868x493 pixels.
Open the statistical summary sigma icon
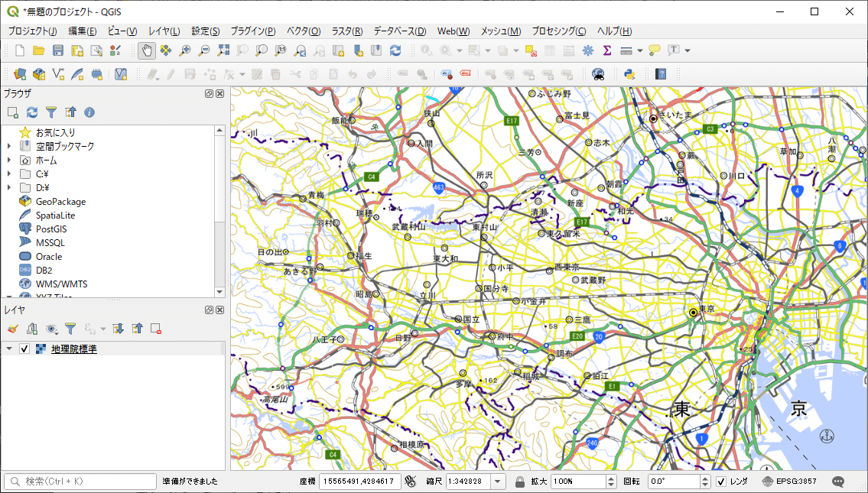coord(606,51)
